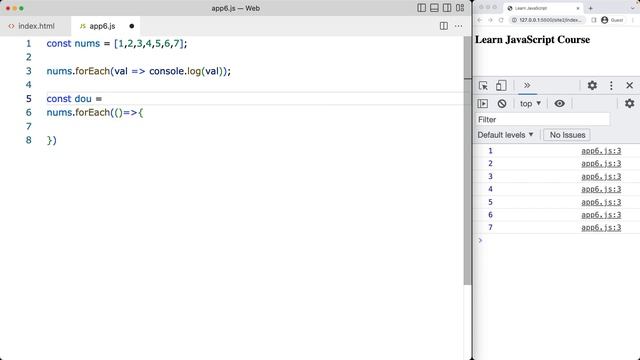Viewport: 640px width, 360px height.
Task: Click line number 6 in gutter
Action: (x=29, y=113)
